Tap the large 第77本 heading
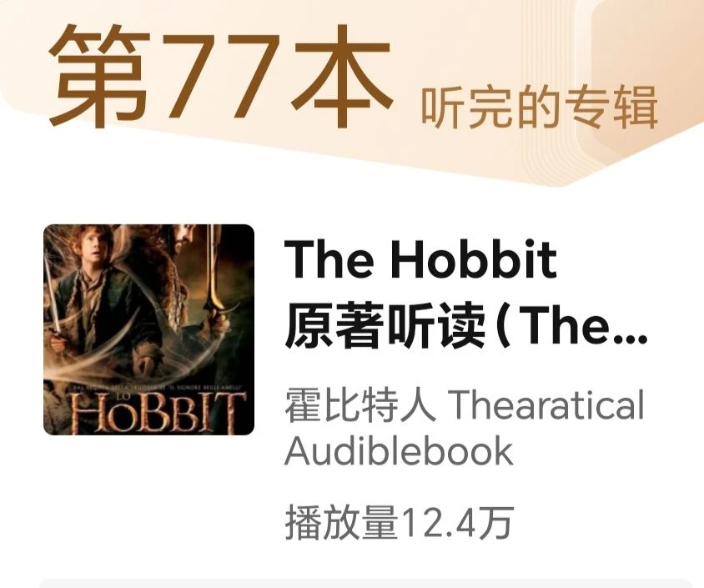Image resolution: width=704 pixels, height=588 pixels. pyautogui.click(x=221, y=76)
